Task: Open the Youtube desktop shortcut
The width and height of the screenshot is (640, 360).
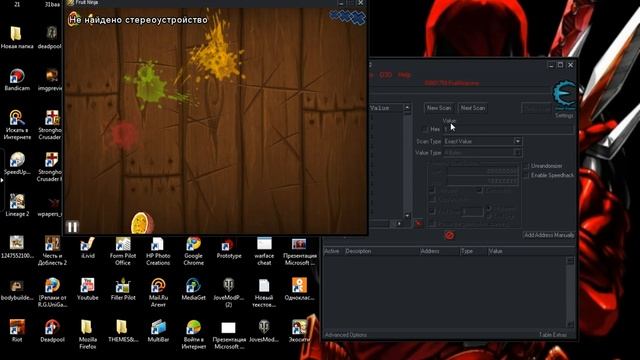Action: 87,289
